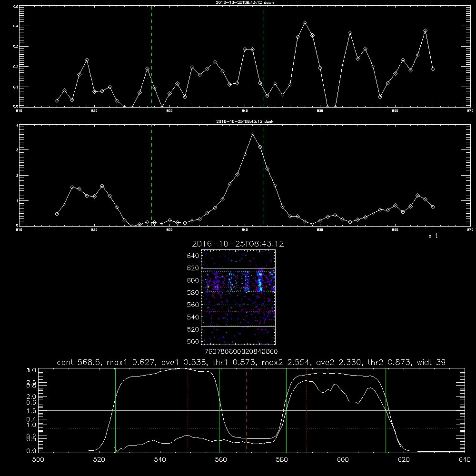Click the 'max2 2.554' value in bottom title

click(287, 362)
